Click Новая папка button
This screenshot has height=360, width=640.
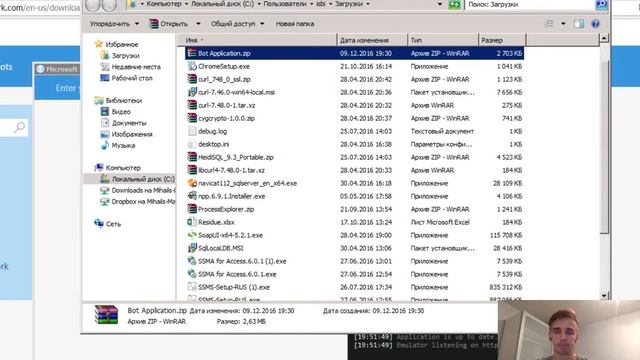[295, 24]
